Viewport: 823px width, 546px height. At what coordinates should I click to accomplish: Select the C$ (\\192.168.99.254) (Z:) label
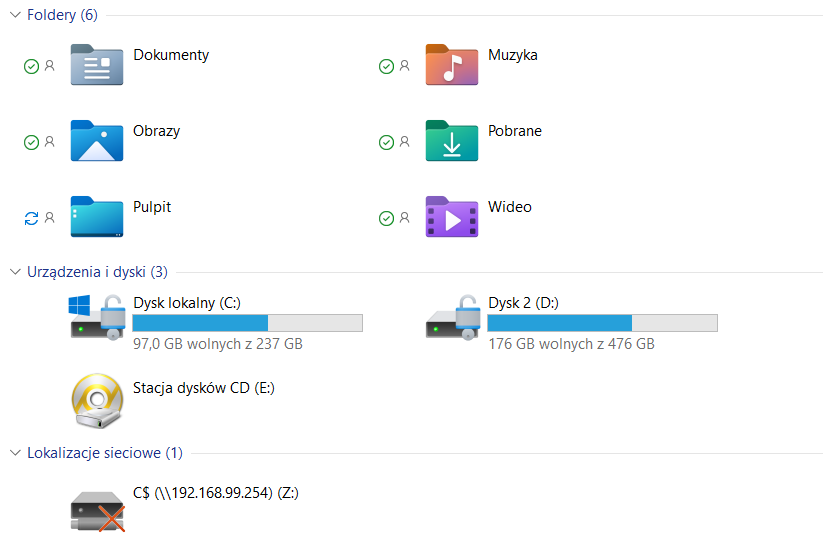[x=216, y=493]
